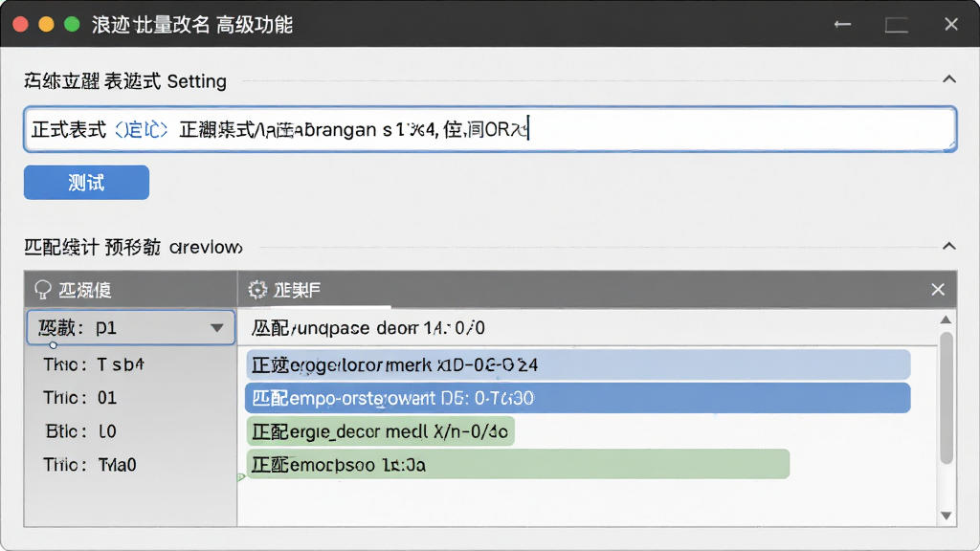Click the lightbulb icon in left panel header
The width and height of the screenshot is (980, 551).
click(42, 290)
